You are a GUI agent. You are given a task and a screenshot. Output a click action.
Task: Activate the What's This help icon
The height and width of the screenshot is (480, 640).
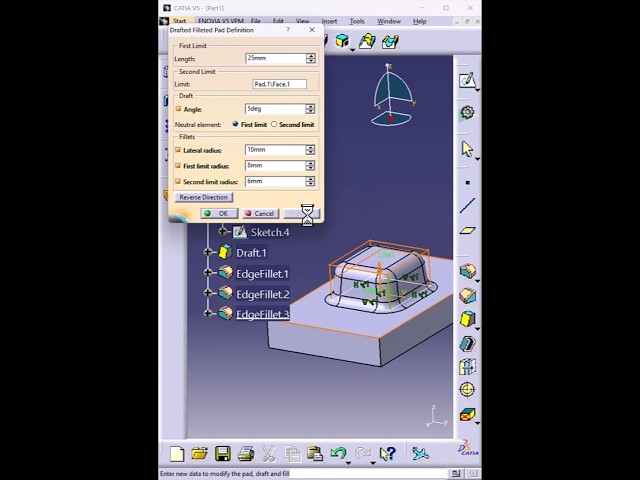[387, 453]
